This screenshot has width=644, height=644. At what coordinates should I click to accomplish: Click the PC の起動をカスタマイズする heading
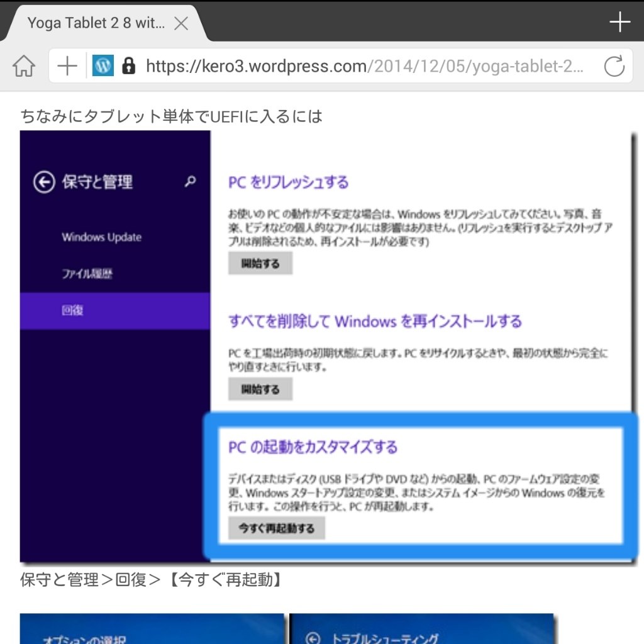(313, 447)
